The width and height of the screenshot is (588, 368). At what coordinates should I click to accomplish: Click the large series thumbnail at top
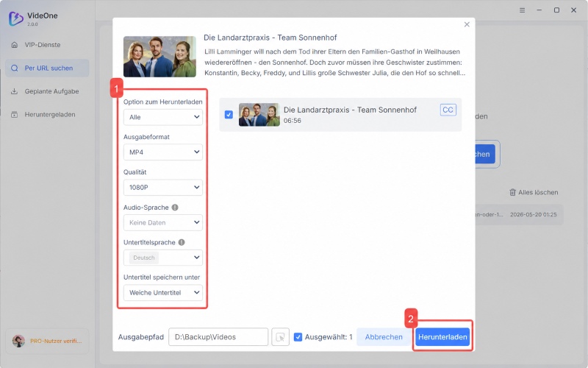pyautogui.click(x=159, y=57)
